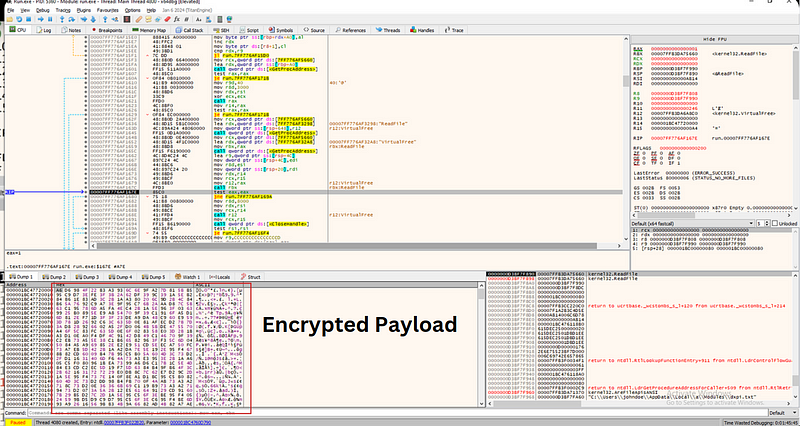This screenshot has width=800, height=426.
Task: Open the Calls icon next to Strings
Action: coord(208,19)
